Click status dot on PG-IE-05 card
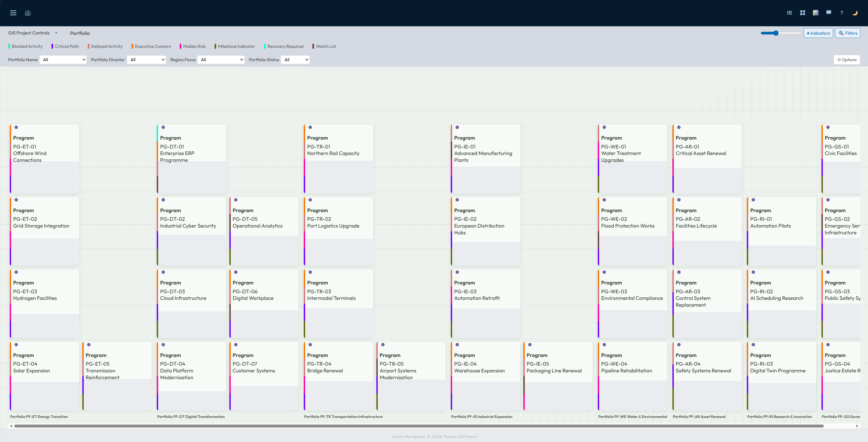Viewport: 868px width, 442px height. pos(530,345)
